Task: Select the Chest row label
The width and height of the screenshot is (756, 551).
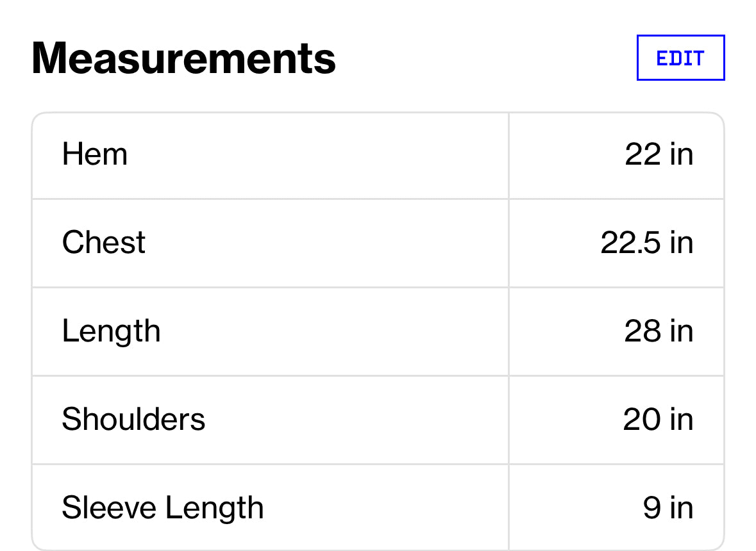Action: (x=104, y=243)
